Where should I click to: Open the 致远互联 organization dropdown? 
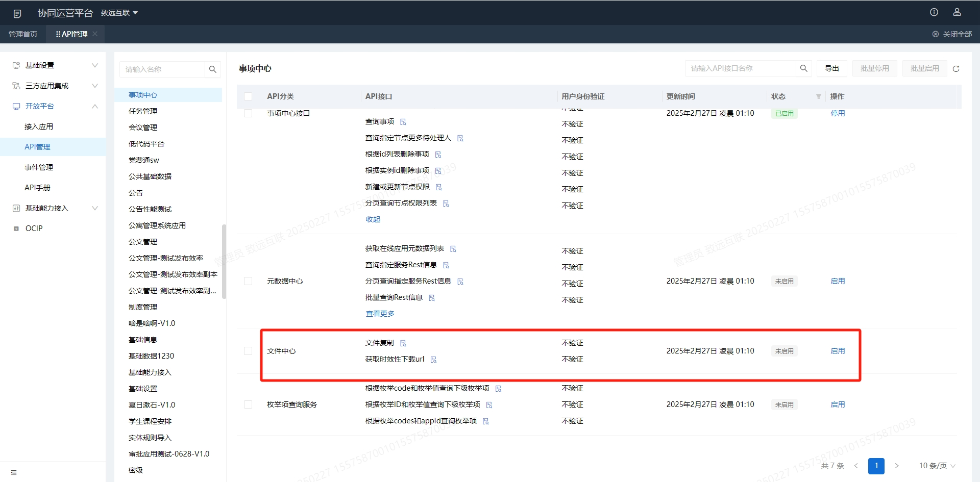pyautogui.click(x=119, y=13)
